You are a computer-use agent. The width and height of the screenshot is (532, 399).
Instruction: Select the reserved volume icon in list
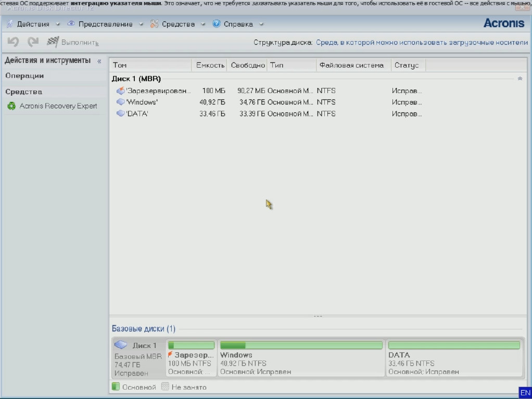click(x=120, y=91)
